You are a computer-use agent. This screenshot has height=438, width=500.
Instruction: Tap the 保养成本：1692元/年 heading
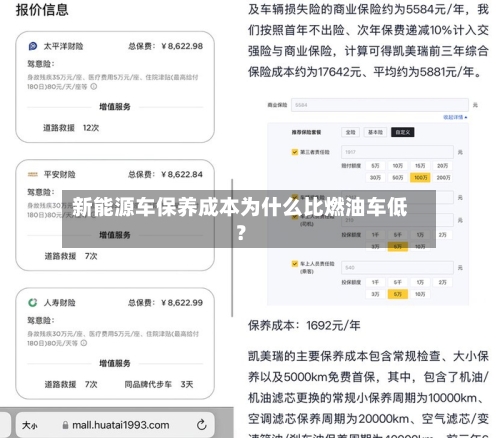[304, 325]
